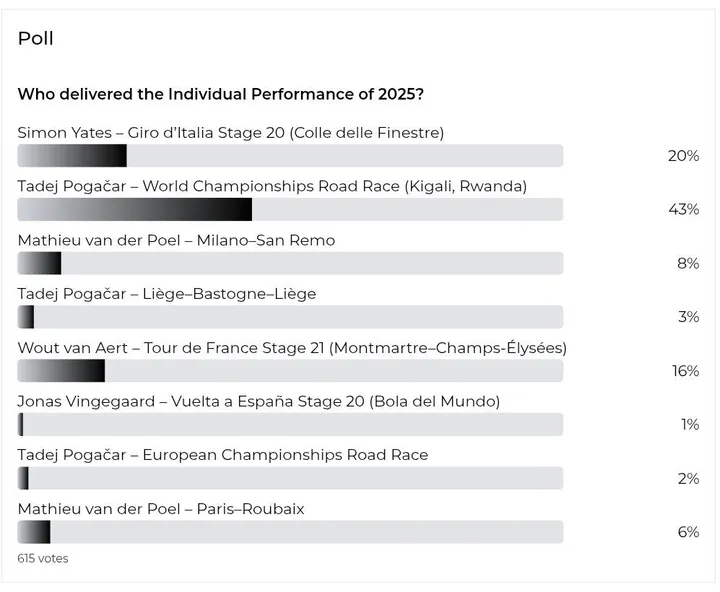
Task: Click the Milano–San Remo 8% result bar
Action: (x=290, y=263)
